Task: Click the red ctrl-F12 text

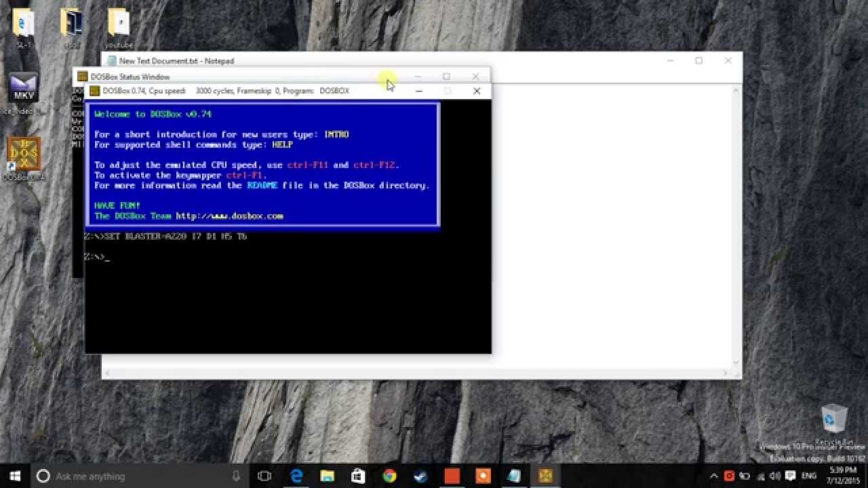Action: click(x=375, y=165)
